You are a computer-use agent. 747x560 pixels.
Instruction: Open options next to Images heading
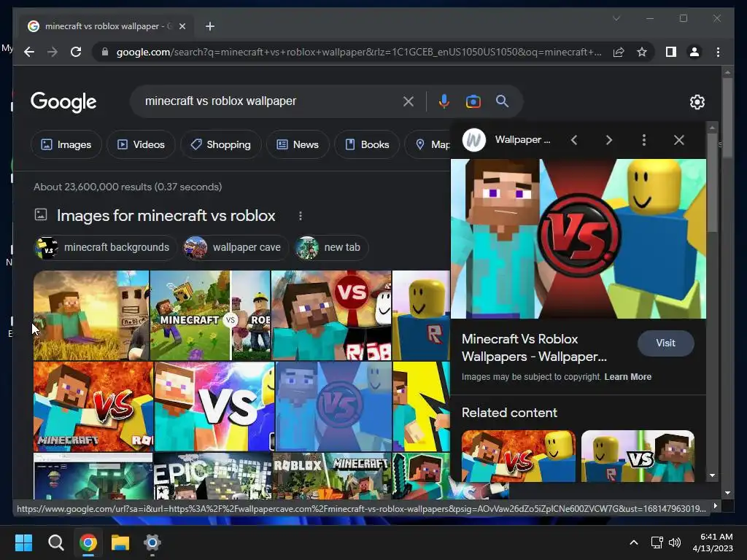click(x=300, y=216)
